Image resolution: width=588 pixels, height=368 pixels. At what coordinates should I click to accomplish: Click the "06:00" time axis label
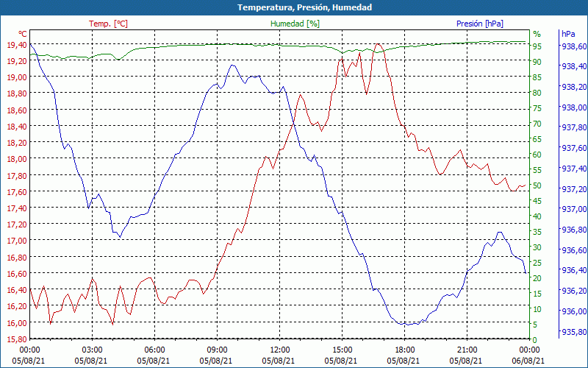(154, 350)
